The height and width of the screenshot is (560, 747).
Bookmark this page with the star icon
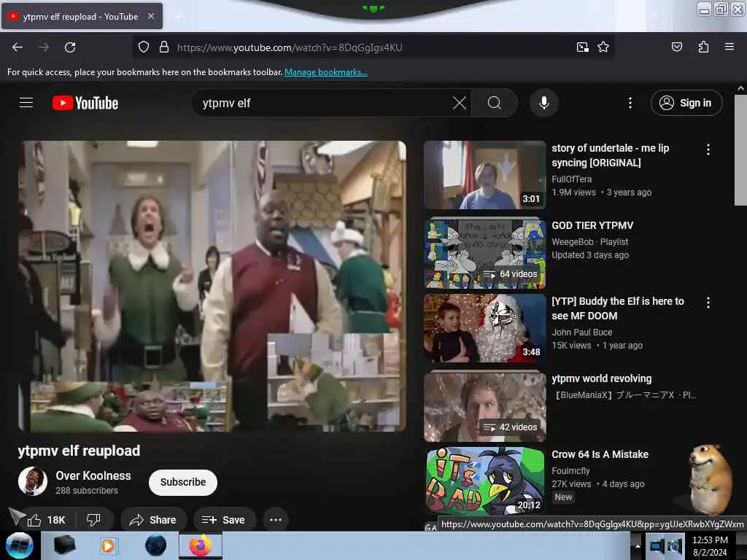pyautogui.click(x=603, y=47)
